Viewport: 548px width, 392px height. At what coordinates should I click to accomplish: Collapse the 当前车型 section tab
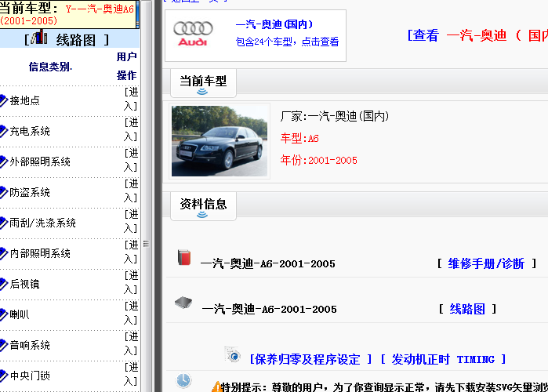click(203, 83)
